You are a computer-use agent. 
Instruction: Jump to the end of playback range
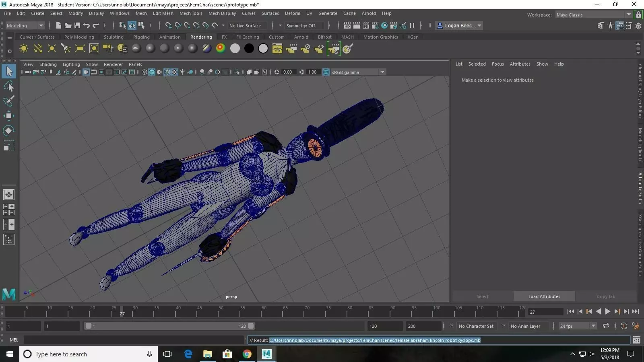click(636, 311)
